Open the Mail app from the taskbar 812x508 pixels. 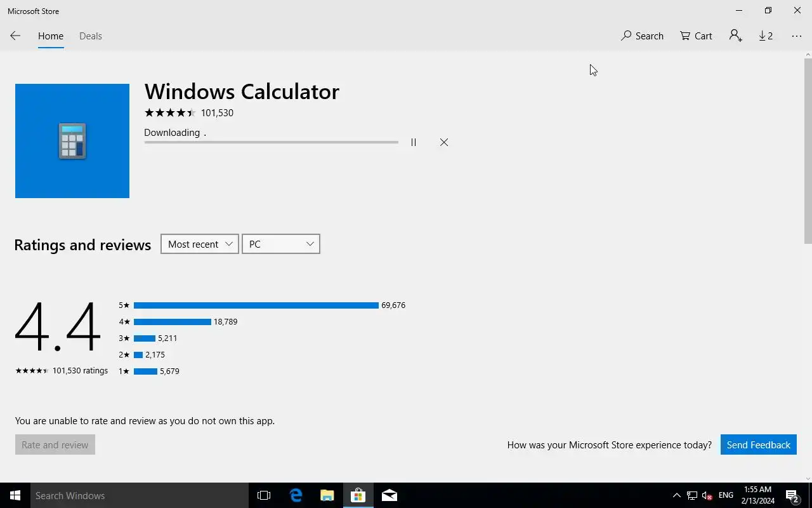click(390, 495)
